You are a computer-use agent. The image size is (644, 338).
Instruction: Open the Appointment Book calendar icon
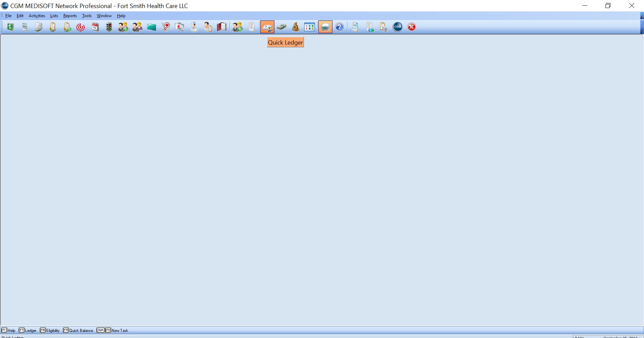tap(95, 27)
